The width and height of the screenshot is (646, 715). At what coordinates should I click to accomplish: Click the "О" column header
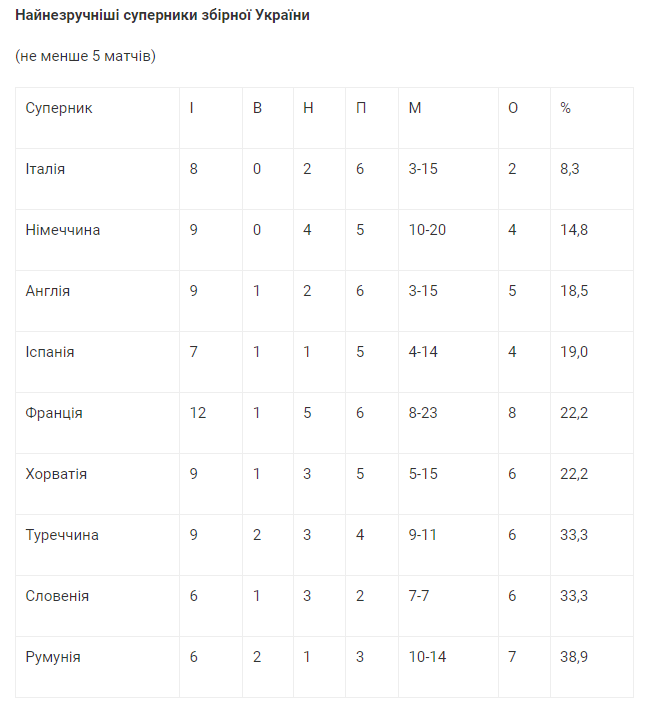pos(513,108)
